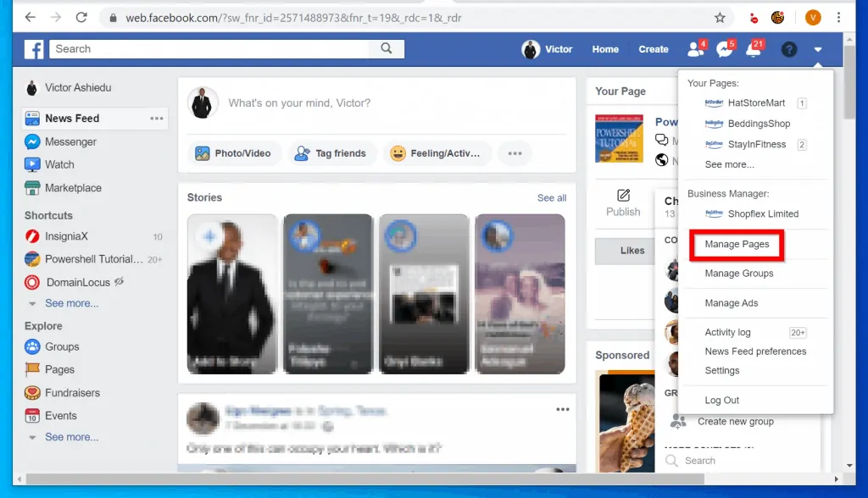Open the Help question mark icon
The height and width of the screenshot is (498, 868).
(x=788, y=49)
